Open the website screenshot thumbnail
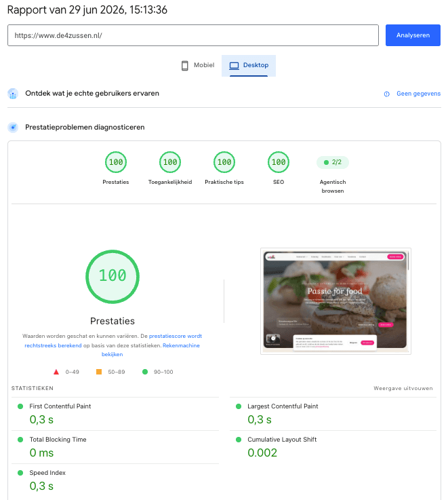Image resolution: width=448 pixels, height=500 pixels. (335, 301)
